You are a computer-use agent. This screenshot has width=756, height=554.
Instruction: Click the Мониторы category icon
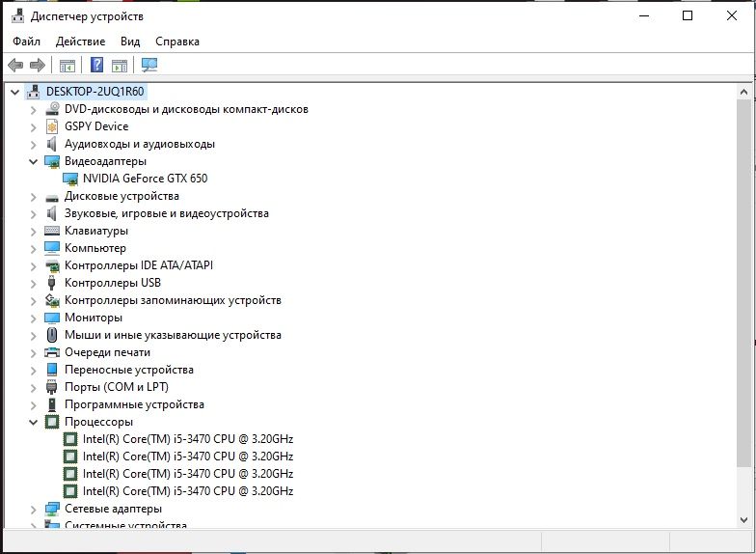[52, 318]
